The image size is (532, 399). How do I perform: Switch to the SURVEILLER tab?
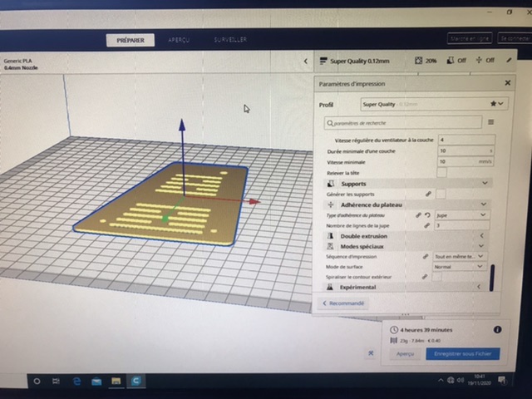[x=229, y=39]
